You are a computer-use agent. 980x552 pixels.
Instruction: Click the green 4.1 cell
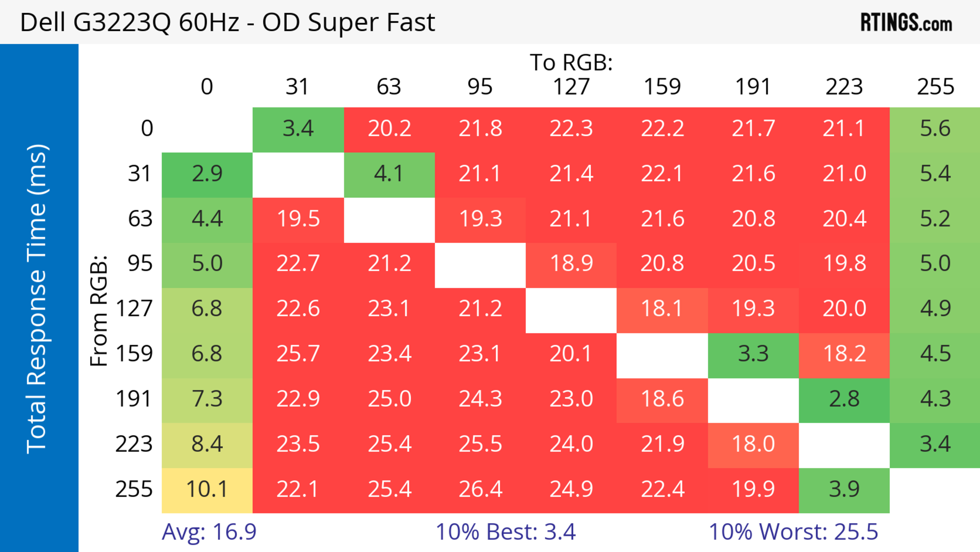(x=389, y=174)
